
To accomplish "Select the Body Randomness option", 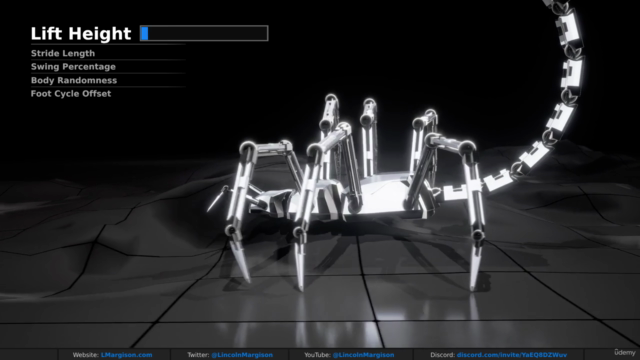I will (x=74, y=80).
